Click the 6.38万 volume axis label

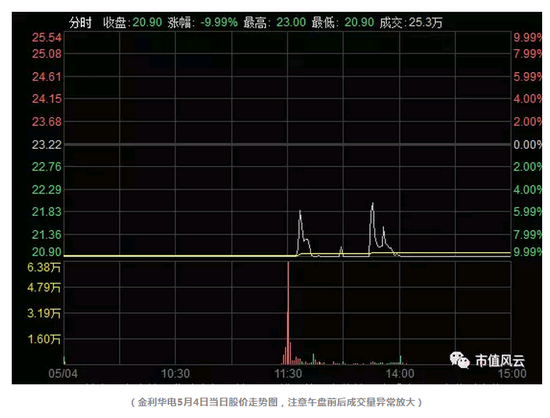click(44, 268)
